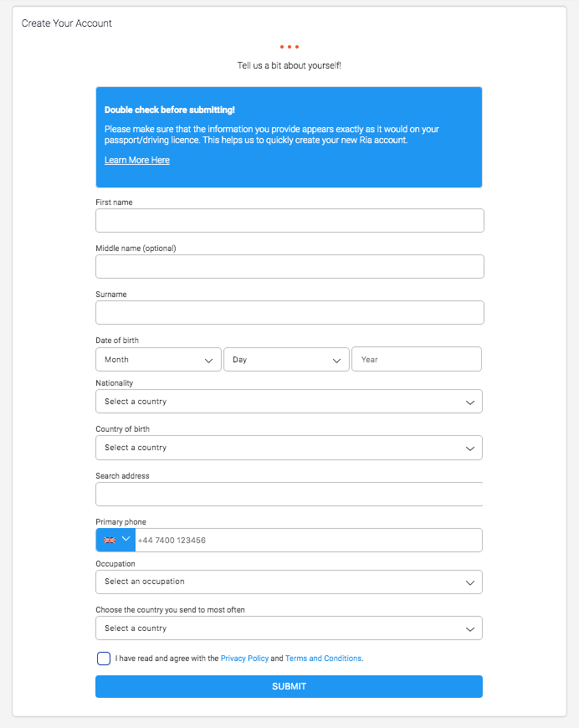This screenshot has width=579, height=728.
Task: Click the Country of birth chevron arrow
Action: pyautogui.click(x=470, y=448)
